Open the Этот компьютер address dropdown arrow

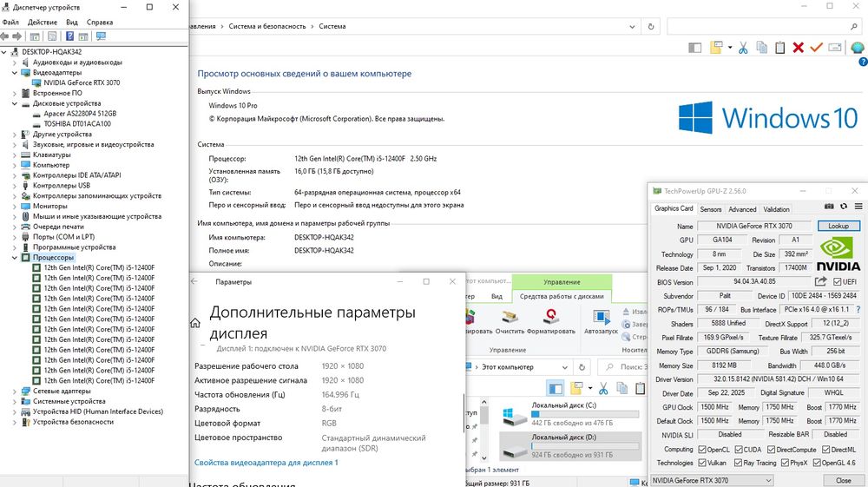pos(565,367)
